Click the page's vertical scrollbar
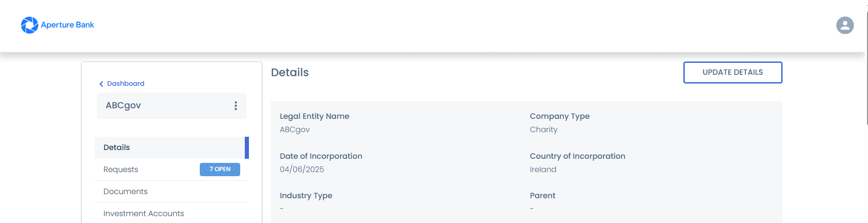 [866, 69]
